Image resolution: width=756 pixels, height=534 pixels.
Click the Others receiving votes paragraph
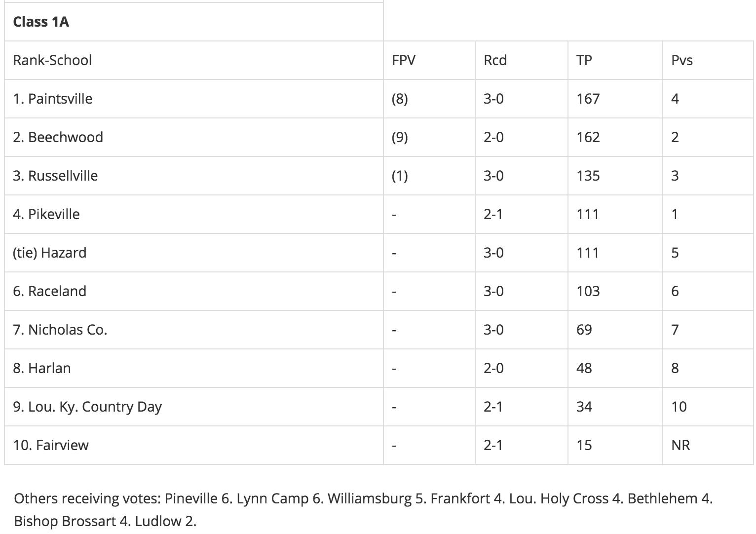363,509
